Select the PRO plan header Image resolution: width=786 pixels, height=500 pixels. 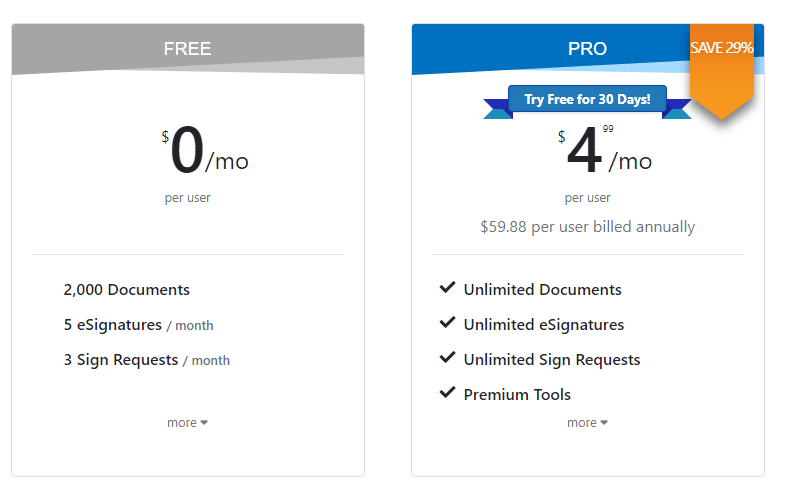point(587,49)
